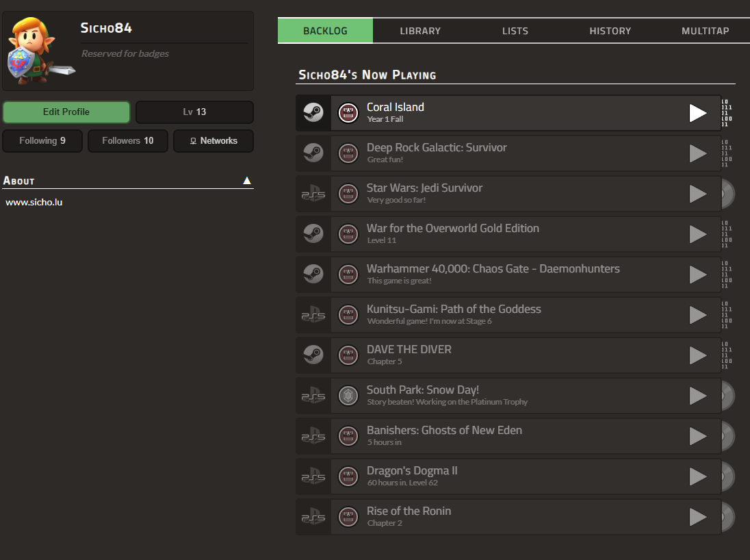Screen dimensions: 750x560
Task: Open the DAVE THE DIVER game title
Action: tap(409, 349)
